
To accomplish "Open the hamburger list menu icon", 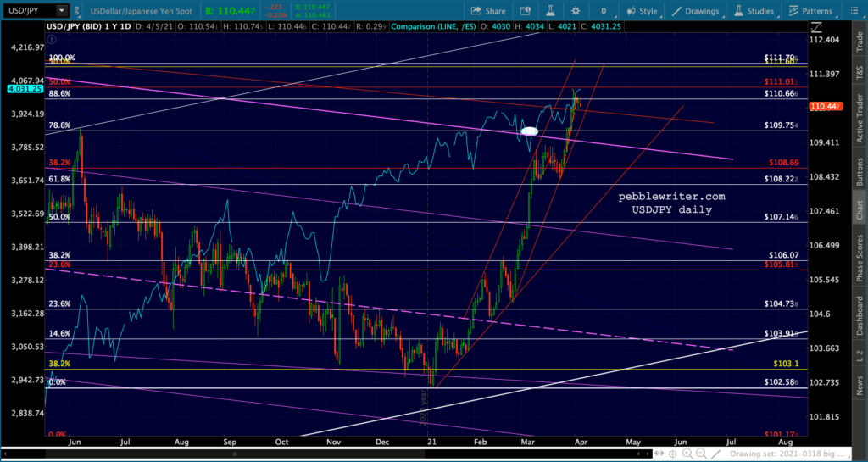I will point(853,10).
